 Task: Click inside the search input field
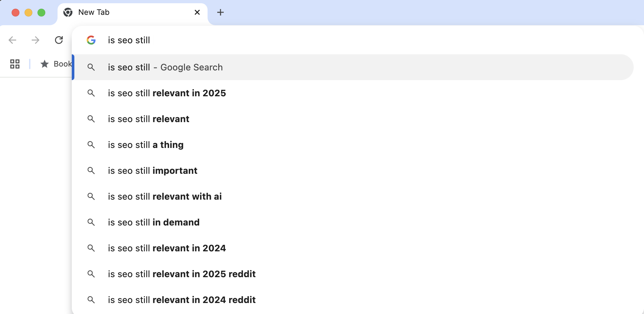tap(162, 40)
